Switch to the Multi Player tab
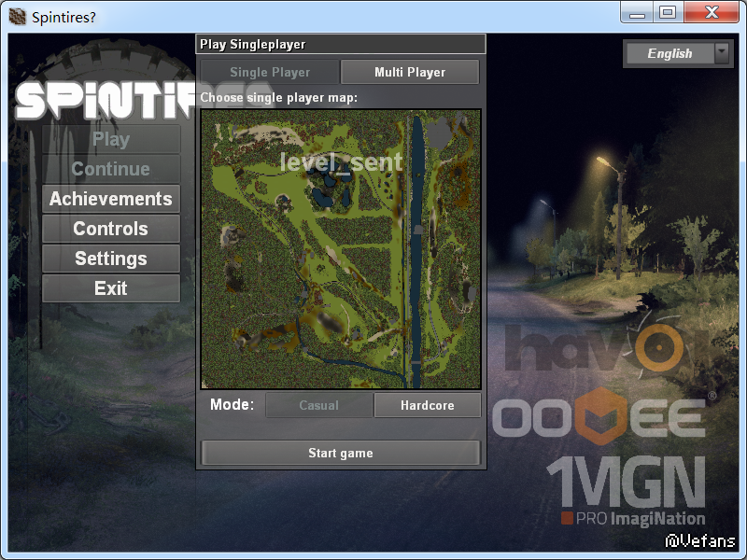Viewport: 747px width, 560px height. 410,72
